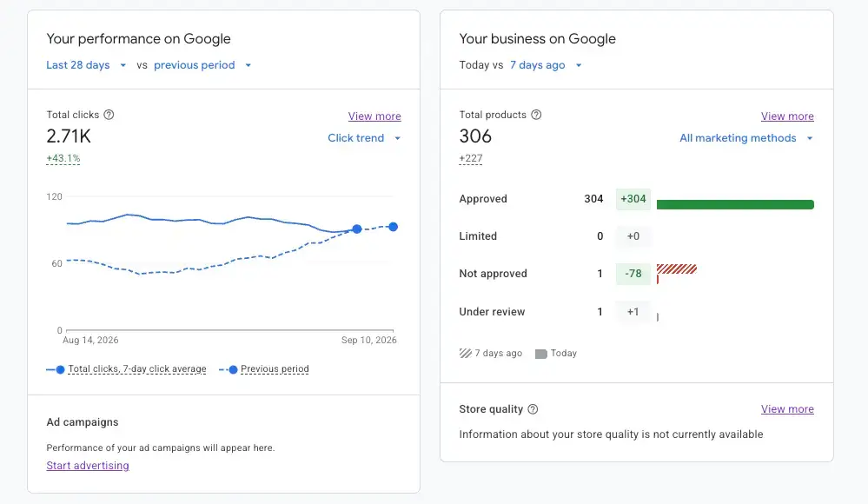
Task: Click the 120 y-axis label
Action: click(x=54, y=196)
